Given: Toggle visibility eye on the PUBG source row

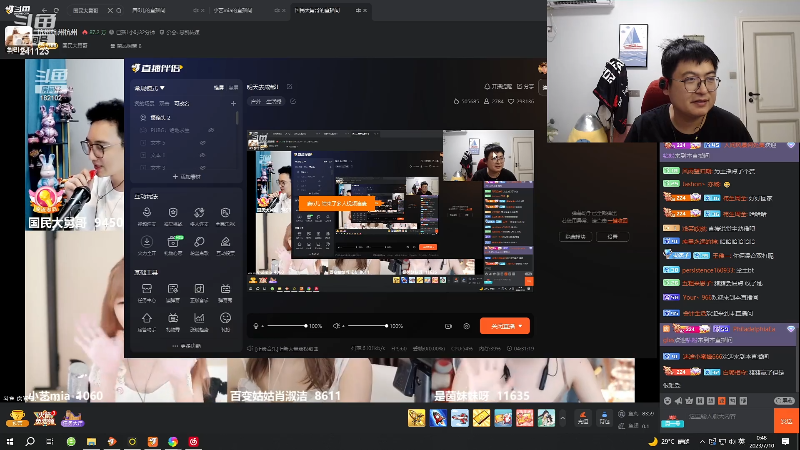Looking at the screenshot, I should pos(211,130).
